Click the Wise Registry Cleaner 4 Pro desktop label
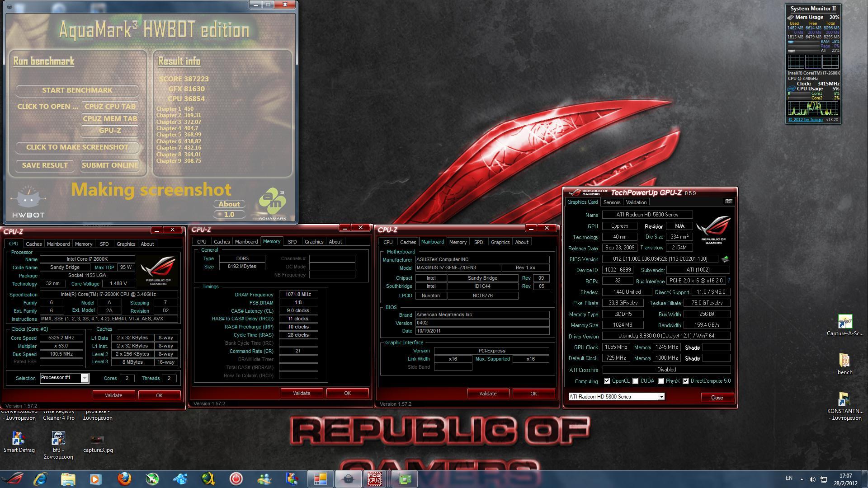The width and height of the screenshot is (868, 488). 59,415
